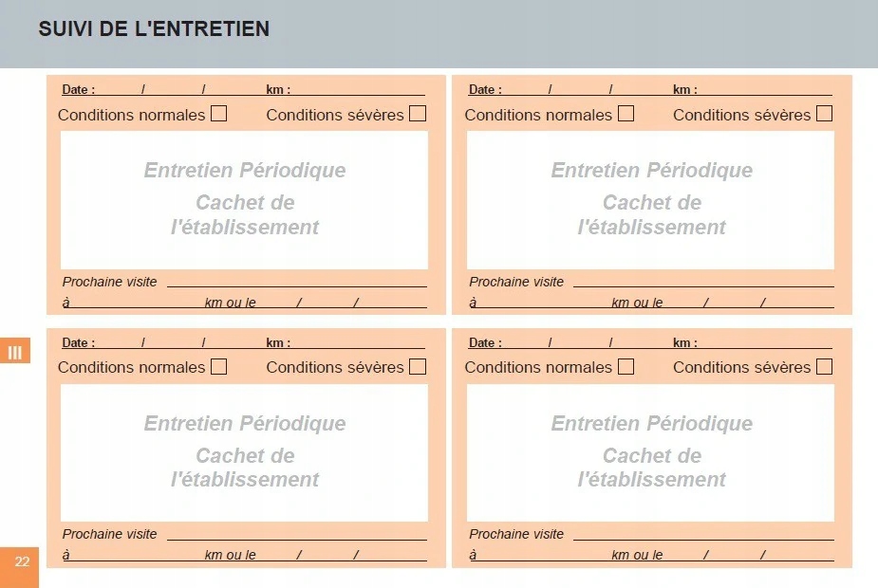Click the Entretien Périodique box, top-right card

[x=651, y=200]
